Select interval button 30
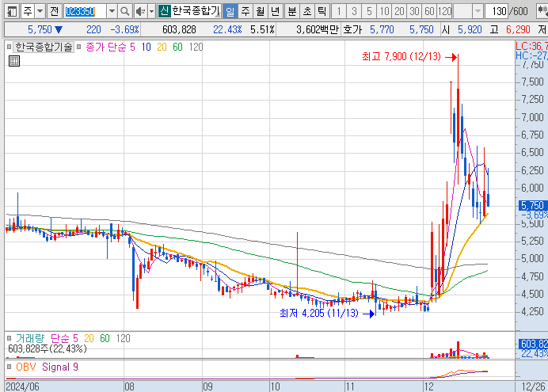 click(414, 12)
